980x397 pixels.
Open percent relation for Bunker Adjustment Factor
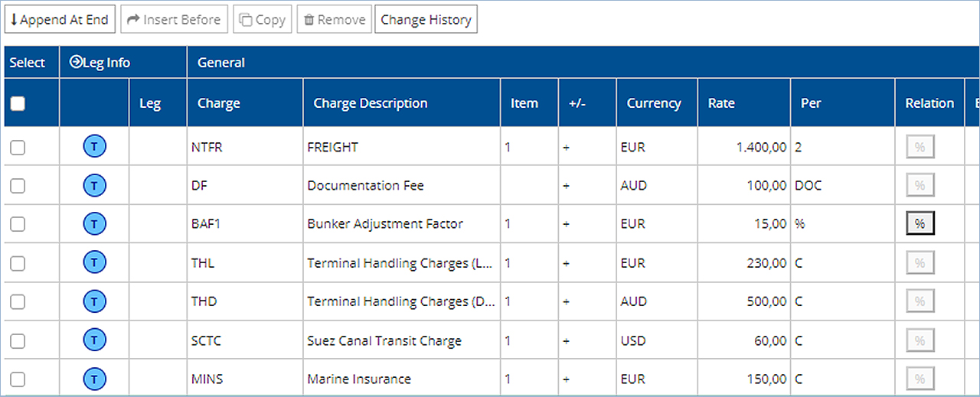tap(920, 224)
